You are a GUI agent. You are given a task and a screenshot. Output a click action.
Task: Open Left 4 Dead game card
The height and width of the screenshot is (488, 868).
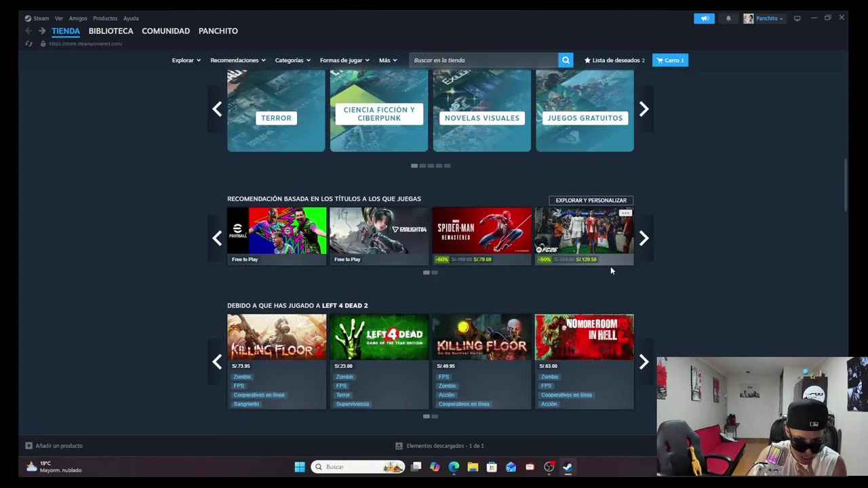coord(379,361)
